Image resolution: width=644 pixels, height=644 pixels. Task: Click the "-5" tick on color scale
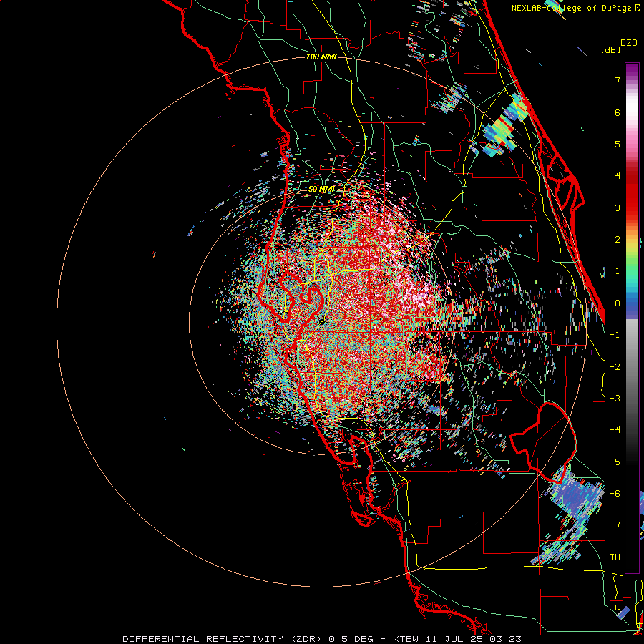click(x=615, y=462)
